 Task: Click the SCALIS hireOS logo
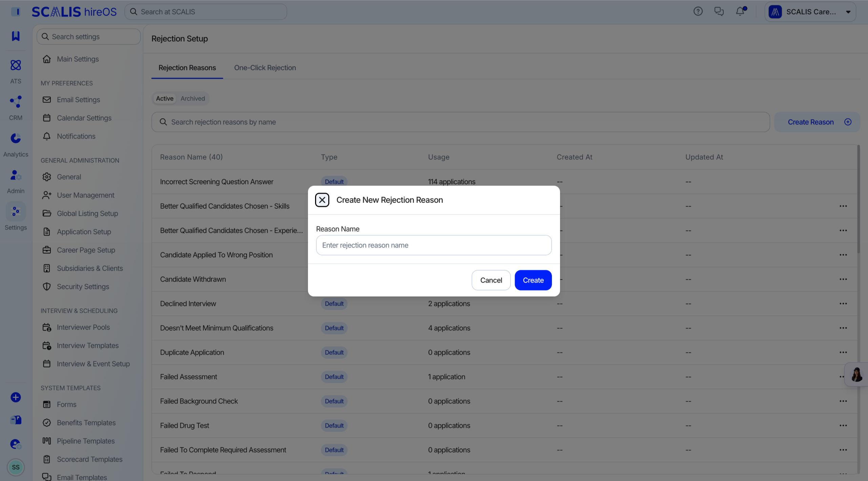74,12
